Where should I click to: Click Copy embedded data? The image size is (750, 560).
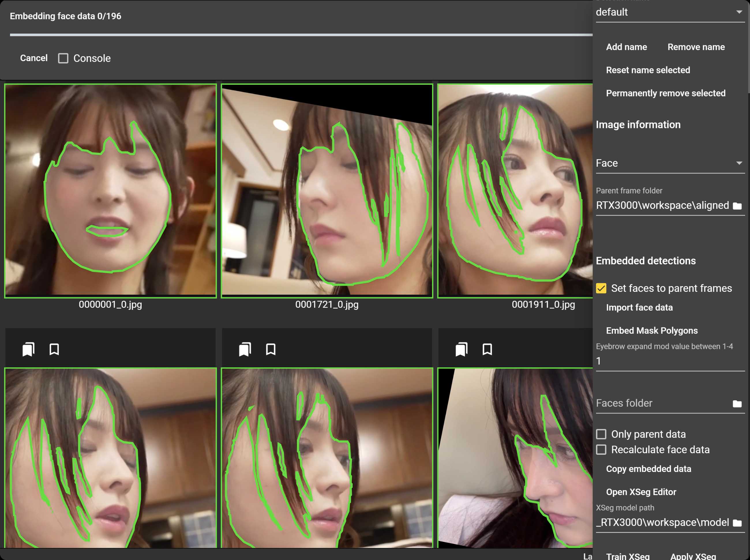(648, 469)
